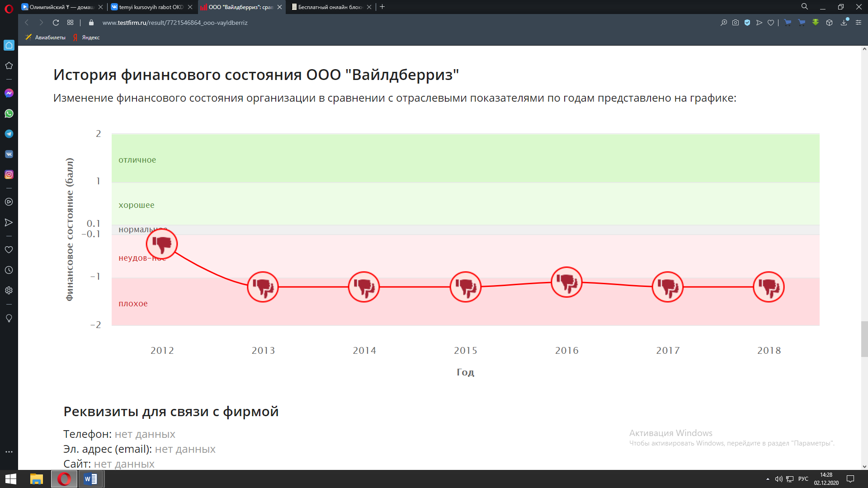Select the ООО "Вайлдберриз" tab
Image resolution: width=868 pixels, height=488 pixels.
coord(237,7)
